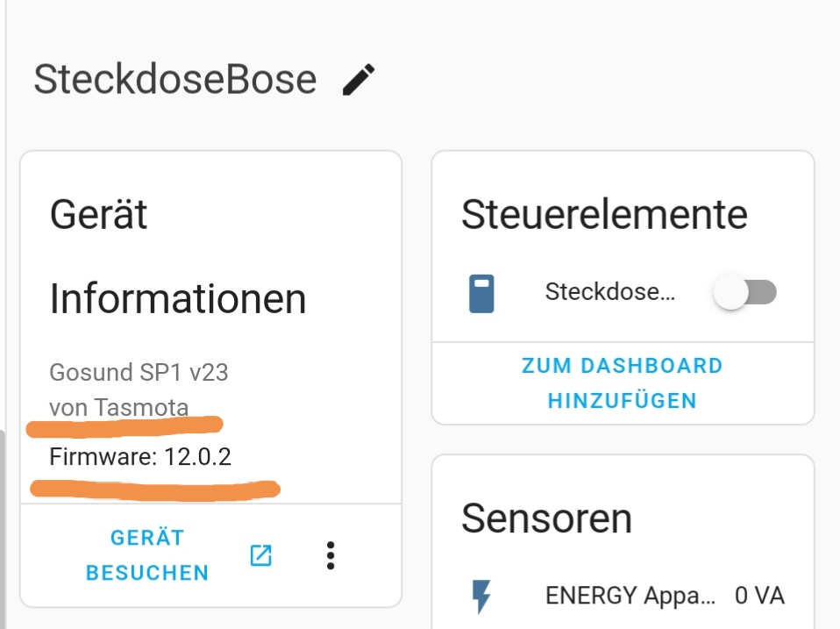Click the Firmware: 12.0.2 text
Viewport: 840px width, 629px height.
point(140,457)
